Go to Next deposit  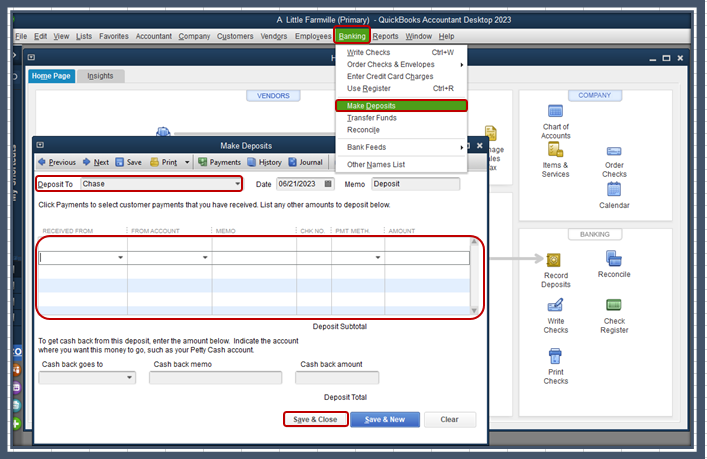click(x=96, y=162)
